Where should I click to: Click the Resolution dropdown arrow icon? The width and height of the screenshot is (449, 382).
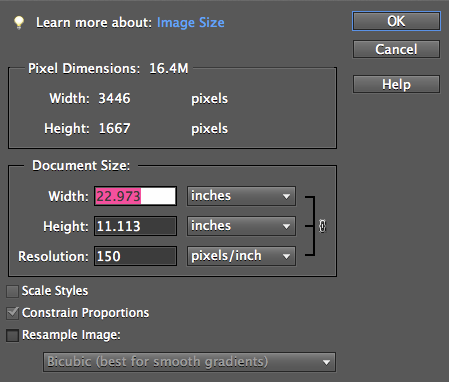click(286, 256)
